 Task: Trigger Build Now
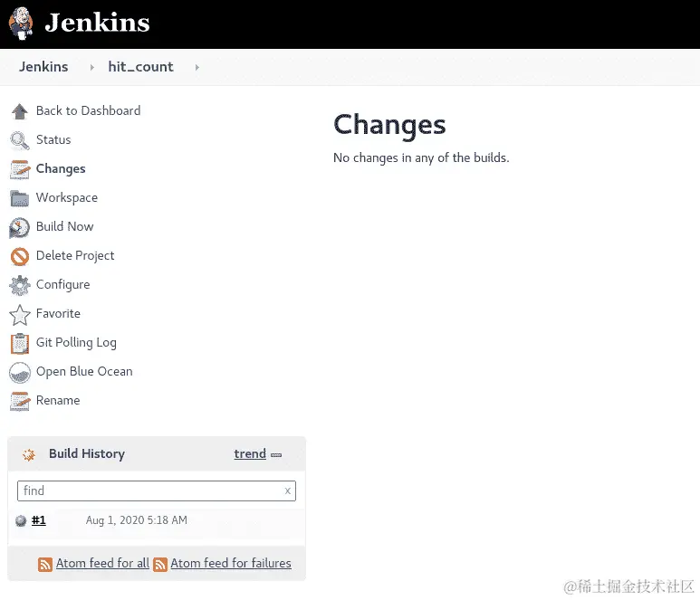[x=64, y=226]
